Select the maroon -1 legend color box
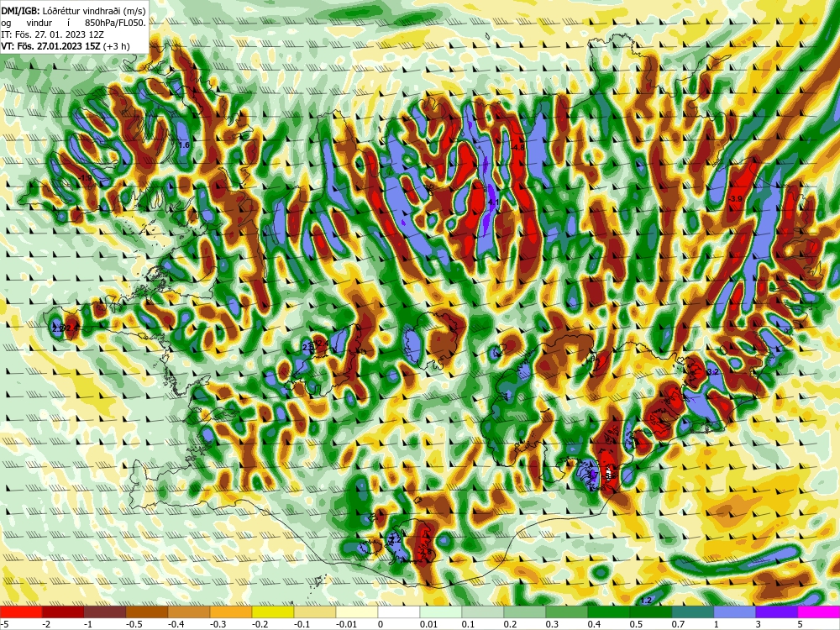Image resolution: width=840 pixels, height=630 pixels. [105, 612]
